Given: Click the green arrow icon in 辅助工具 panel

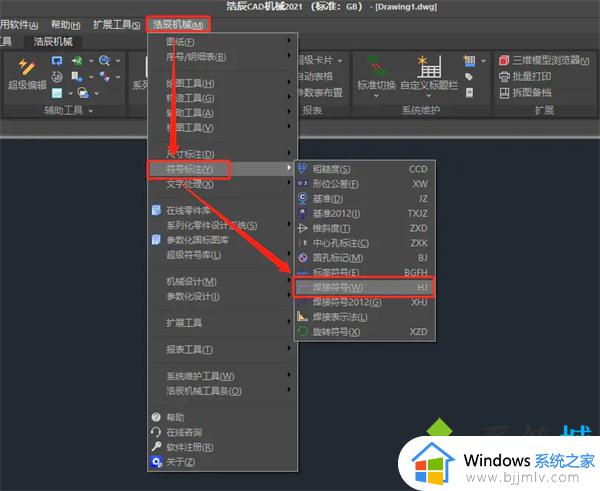Looking at the screenshot, I should point(78,61).
